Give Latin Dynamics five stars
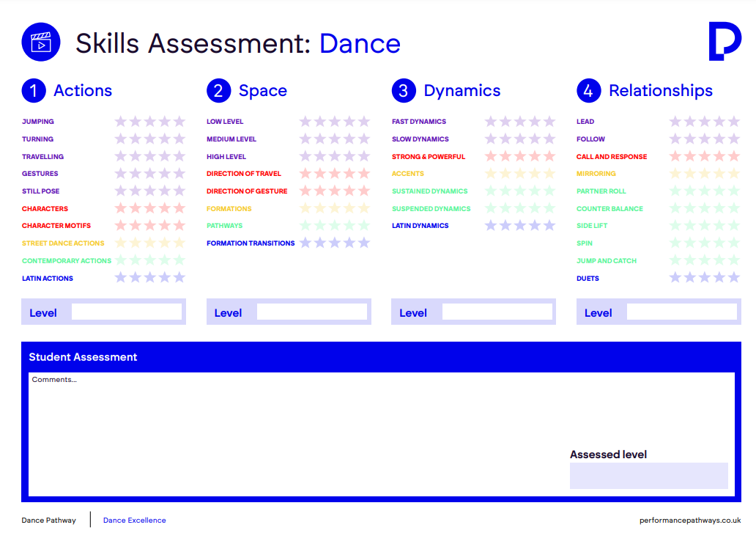This screenshot has width=756, height=533. (549, 225)
